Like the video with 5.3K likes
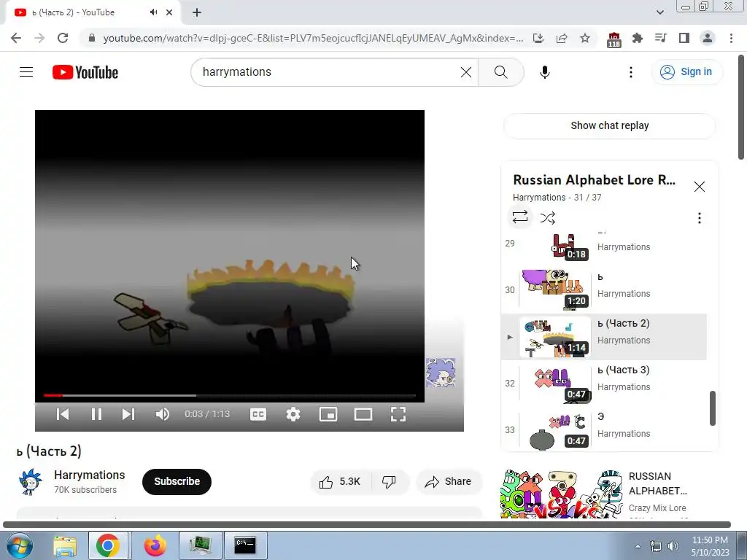 pos(340,481)
